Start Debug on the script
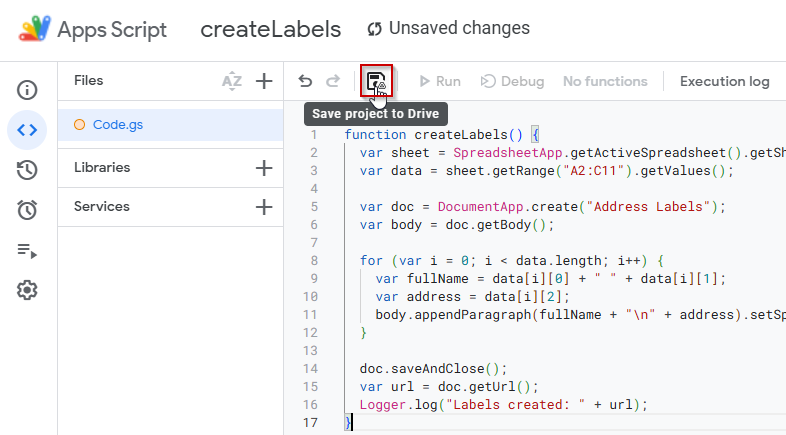The height and width of the screenshot is (435, 786). point(512,81)
